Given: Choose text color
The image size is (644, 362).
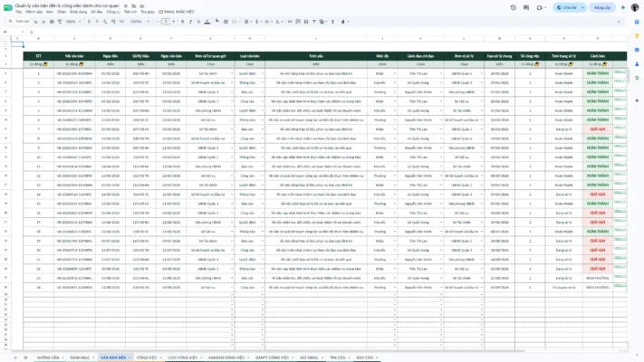Looking at the screenshot, I should (x=207, y=22).
